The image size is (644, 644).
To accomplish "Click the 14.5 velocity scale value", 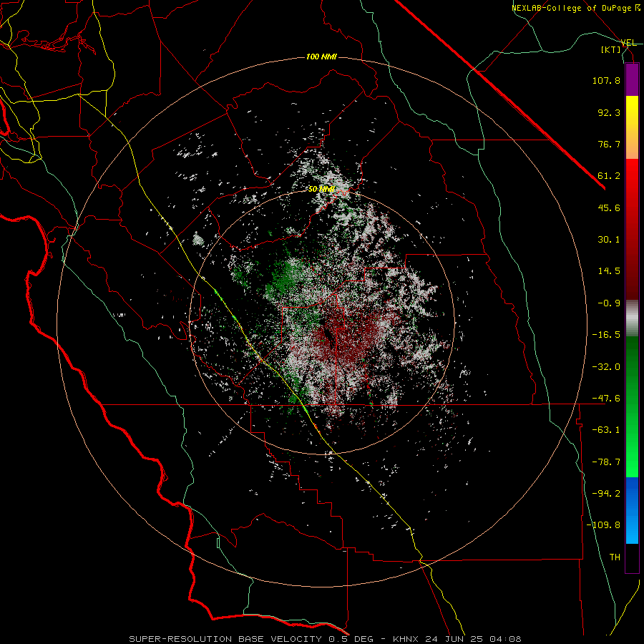I will coord(609,271).
